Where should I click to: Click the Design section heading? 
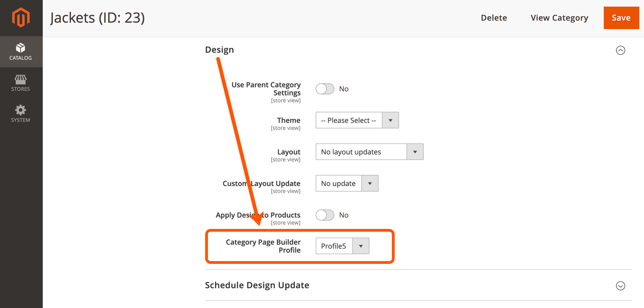pyautogui.click(x=219, y=50)
